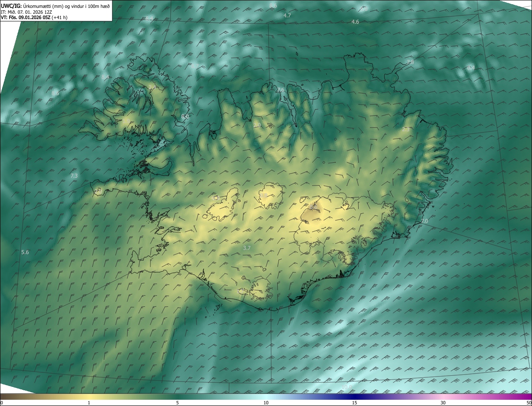The height and width of the screenshot is (406, 532).
Task: Click the 4.7 value label on the map
Action: coord(287,15)
